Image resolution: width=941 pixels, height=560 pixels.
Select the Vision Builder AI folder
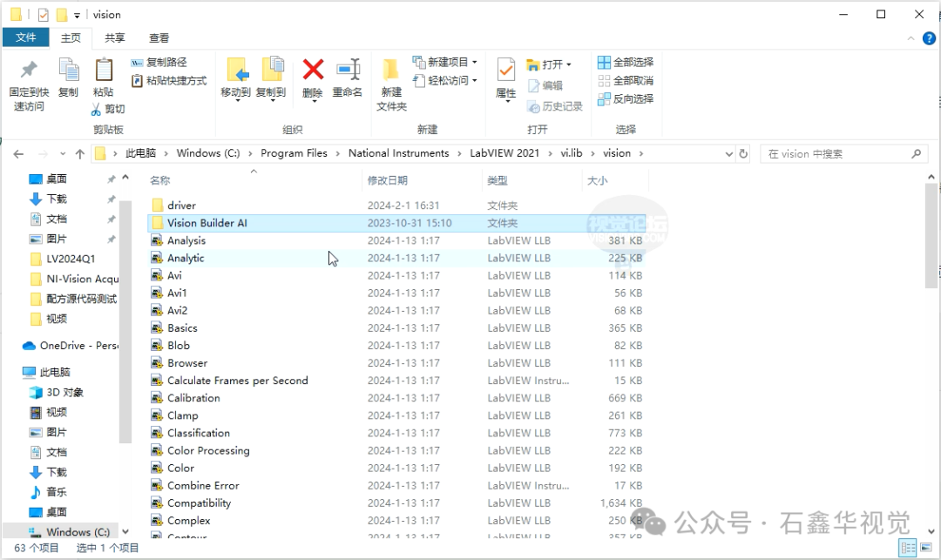tap(396, 223)
